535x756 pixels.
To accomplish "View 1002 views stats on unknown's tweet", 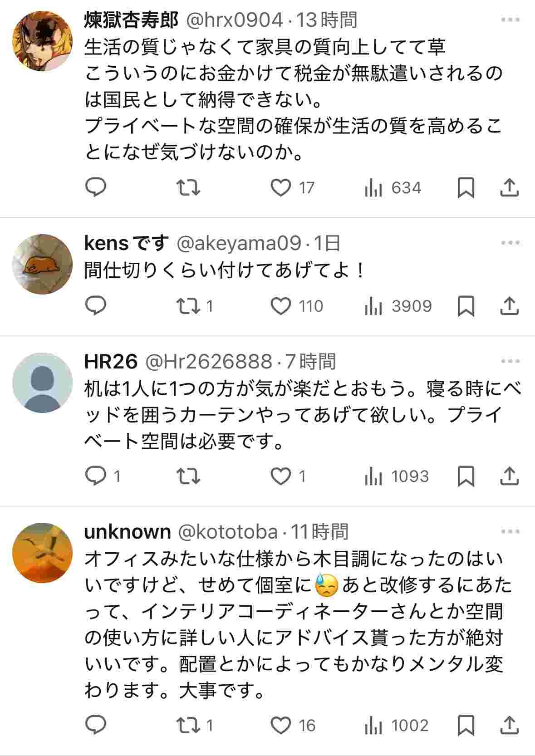I will pyautogui.click(x=396, y=725).
